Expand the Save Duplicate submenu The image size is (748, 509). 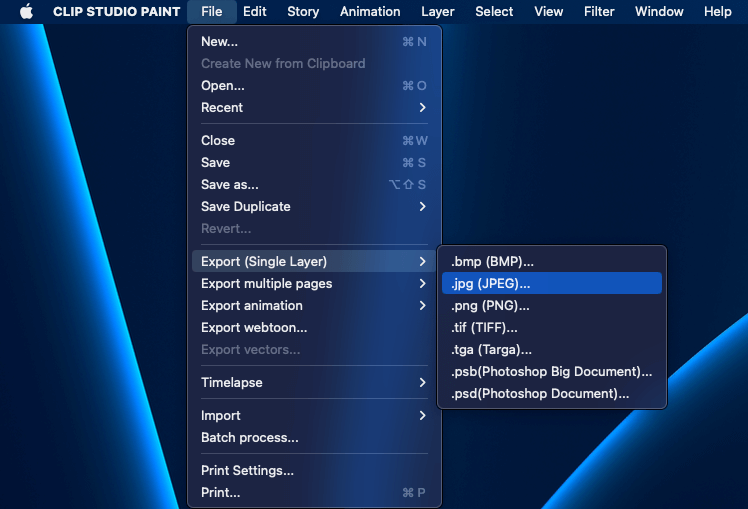[x=314, y=206]
